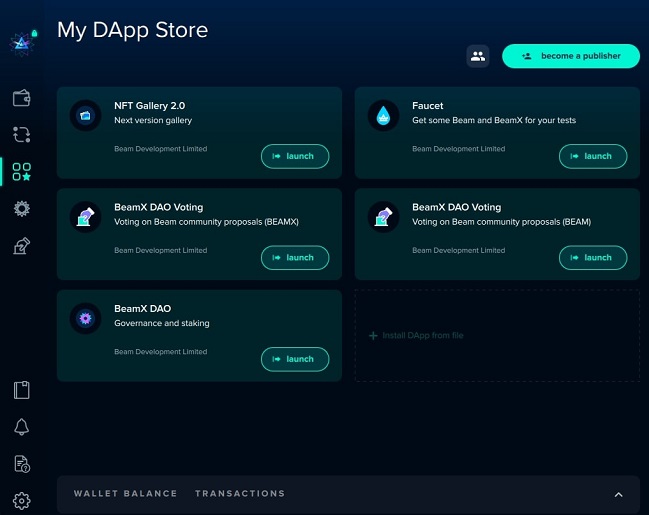Switch to the Wallet Balance tab
Viewport: 649px width, 515px height.
(x=125, y=493)
